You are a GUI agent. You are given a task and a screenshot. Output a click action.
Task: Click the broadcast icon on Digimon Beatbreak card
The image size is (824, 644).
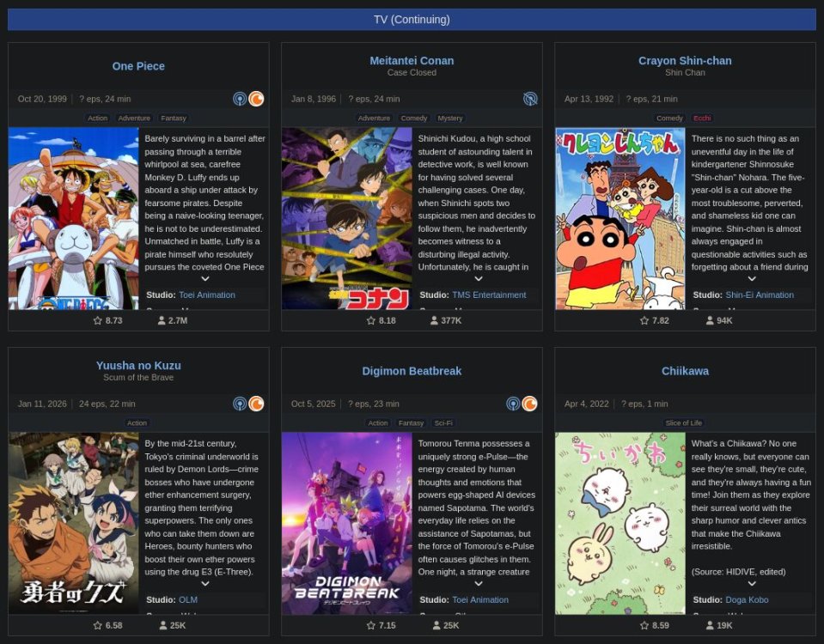pyautogui.click(x=513, y=404)
